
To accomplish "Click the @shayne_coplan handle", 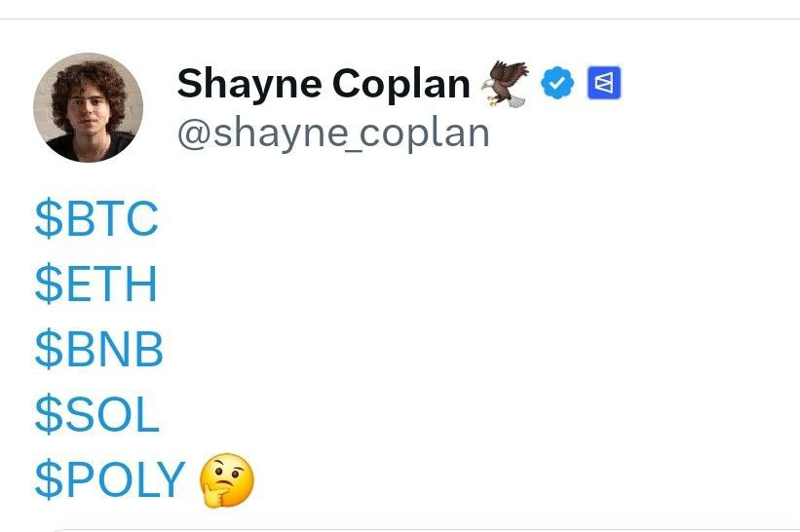I will pos(332,133).
